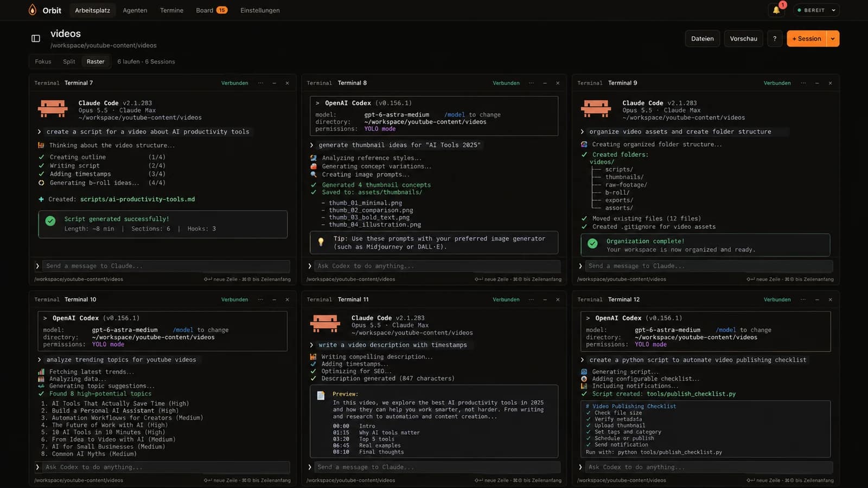Image resolution: width=868 pixels, height=488 pixels.
Task: Click the Claude Code pixel mascot in Terminal 7
Action: tap(53, 108)
